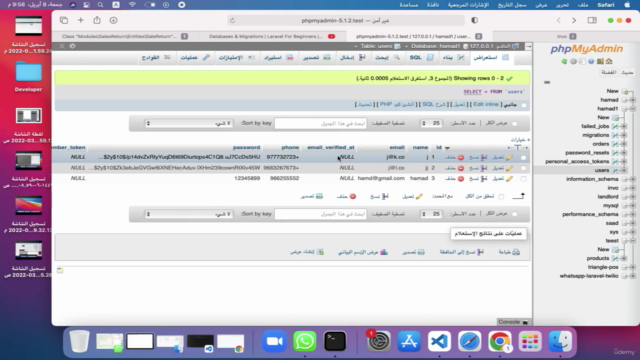Click the Edit inline link

coord(485,104)
